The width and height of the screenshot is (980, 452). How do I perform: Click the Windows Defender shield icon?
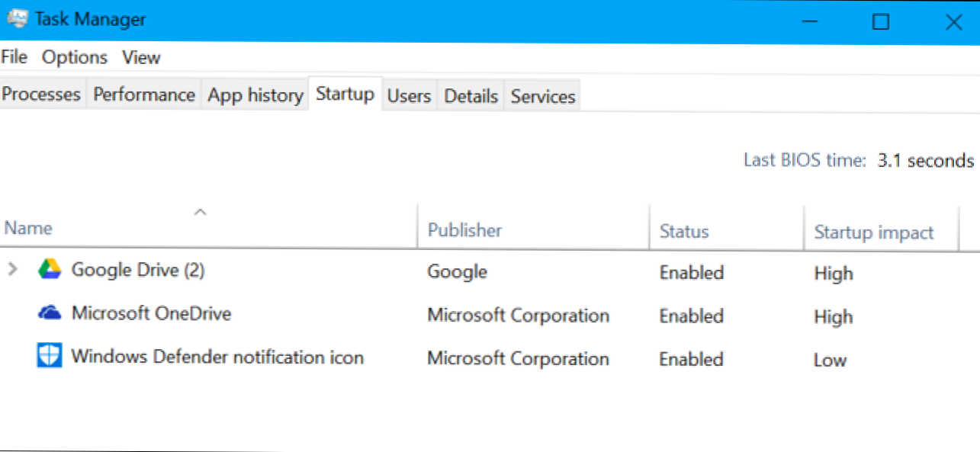pyautogui.click(x=50, y=356)
